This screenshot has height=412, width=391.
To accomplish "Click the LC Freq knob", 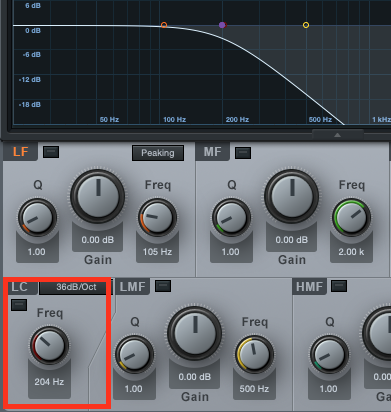I will (49, 345).
